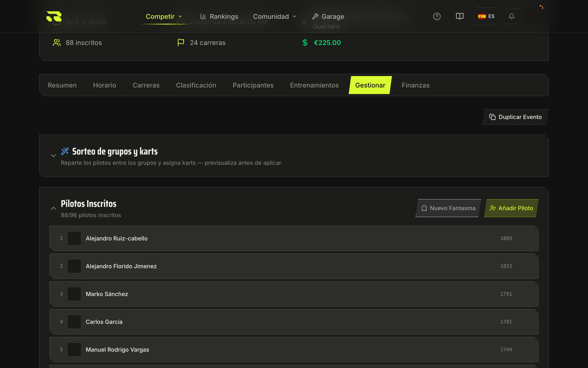Click the carreras flag icon
Image resolution: width=588 pixels, height=368 pixels.
181,43
